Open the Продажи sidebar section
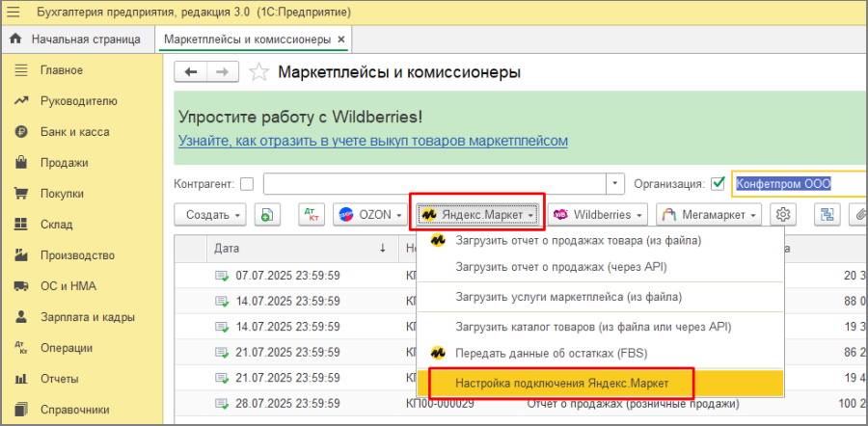 click(x=64, y=163)
